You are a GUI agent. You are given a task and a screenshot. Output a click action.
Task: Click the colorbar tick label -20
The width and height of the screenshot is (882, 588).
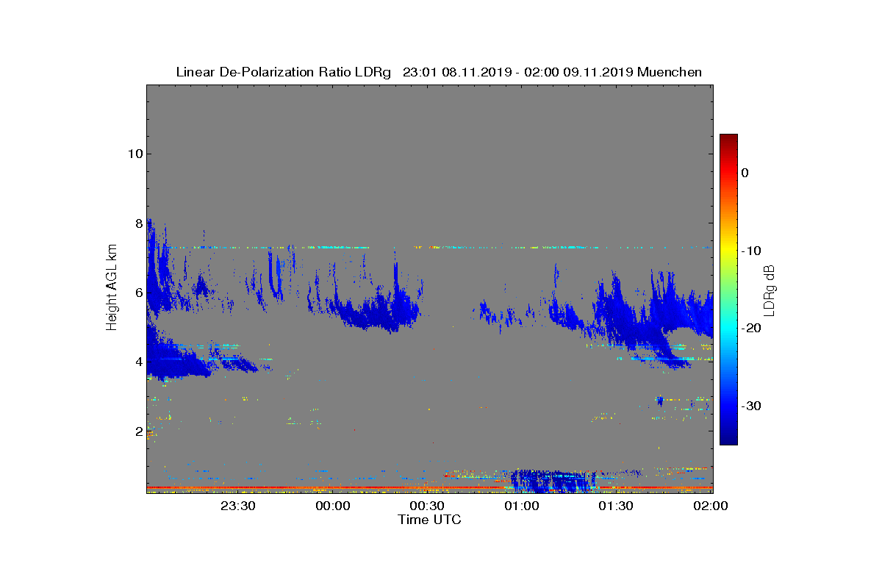click(750, 329)
